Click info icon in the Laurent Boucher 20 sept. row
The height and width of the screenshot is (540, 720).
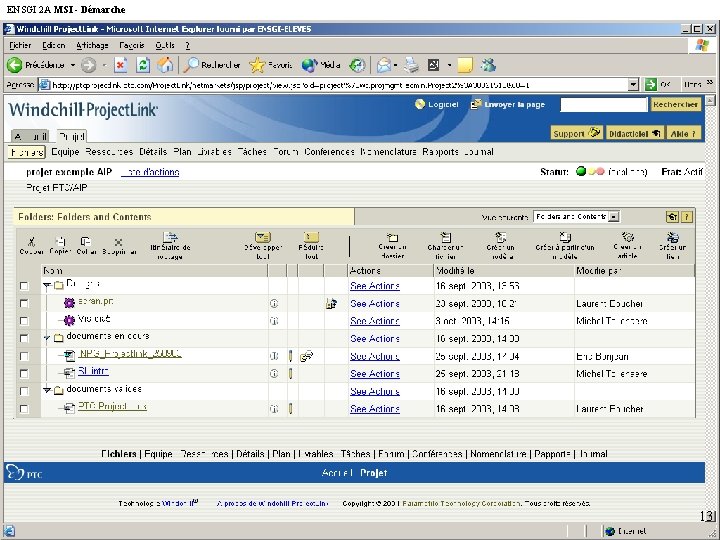point(274,304)
